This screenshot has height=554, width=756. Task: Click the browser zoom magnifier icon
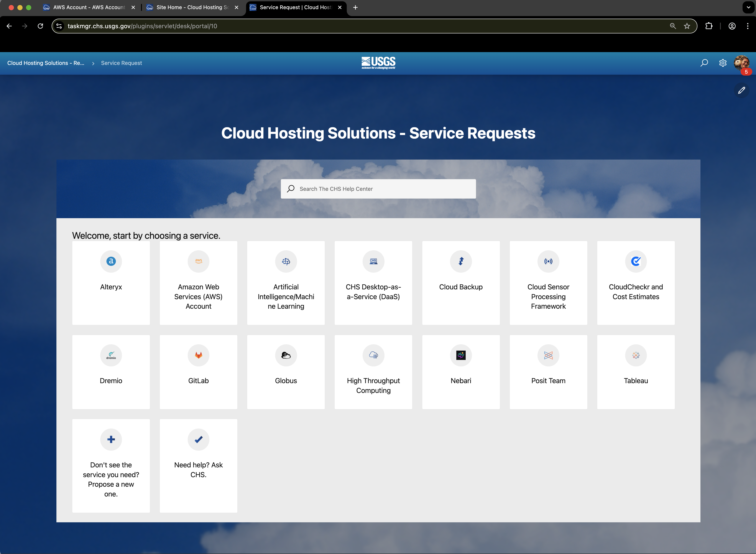pyautogui.click(x=672, y=26)
